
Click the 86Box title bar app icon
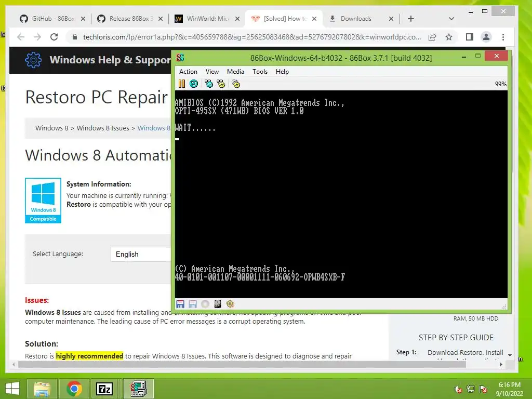point(180,58)
